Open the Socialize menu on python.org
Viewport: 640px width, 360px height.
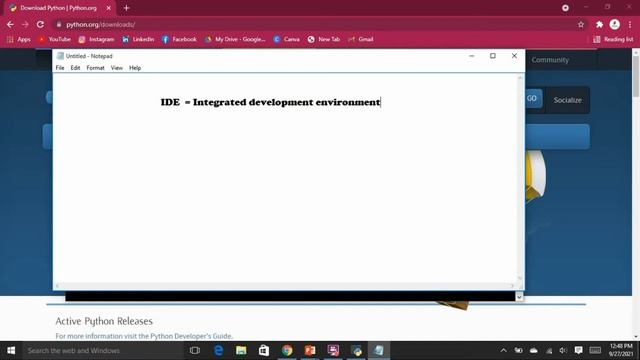tap(568, 100)
